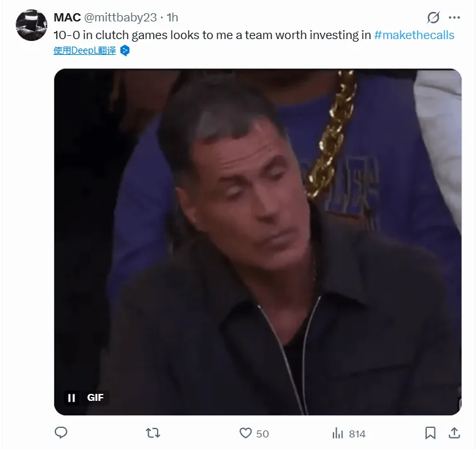Click the 使用DeepL翻译 translate link
Screen dimensions: 476x450
pos(84,50)
